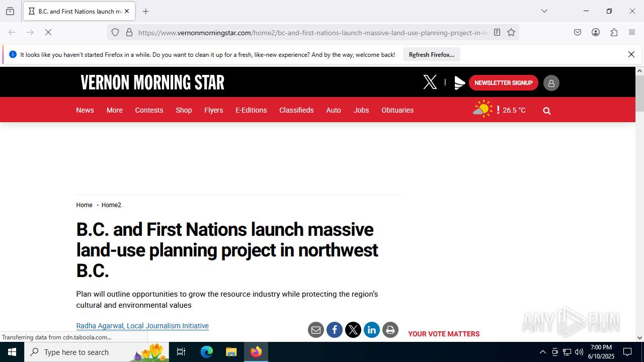Screen dimensions: 644x362
Task: Open Firefox View recent browsing icon
Action: click(x=10, y=11)
